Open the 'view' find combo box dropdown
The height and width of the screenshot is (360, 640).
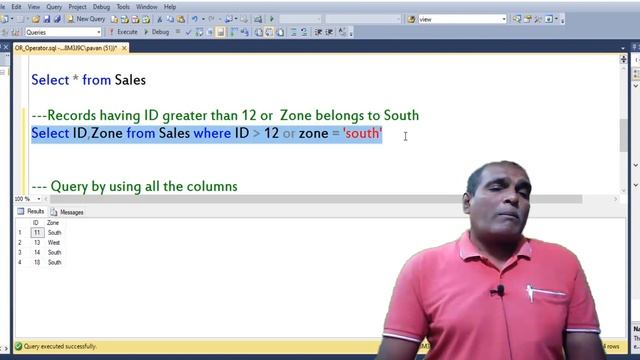tap(504, 19)
